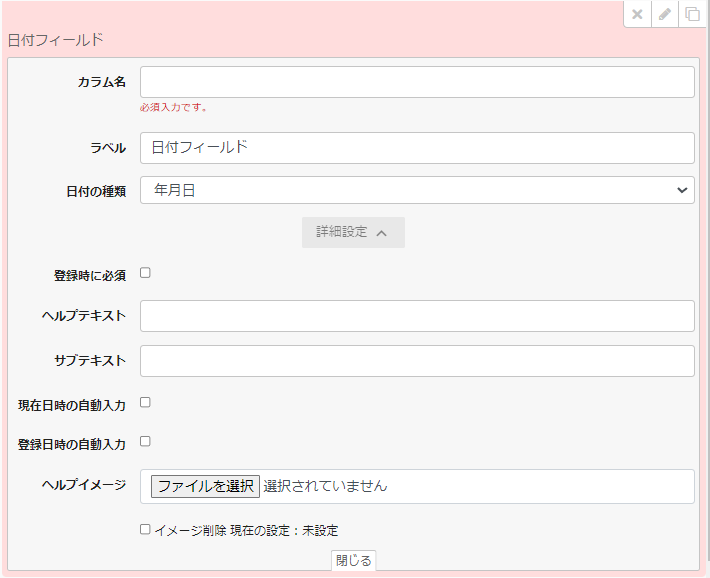Click the X delete icon for this field

(637, 14)
